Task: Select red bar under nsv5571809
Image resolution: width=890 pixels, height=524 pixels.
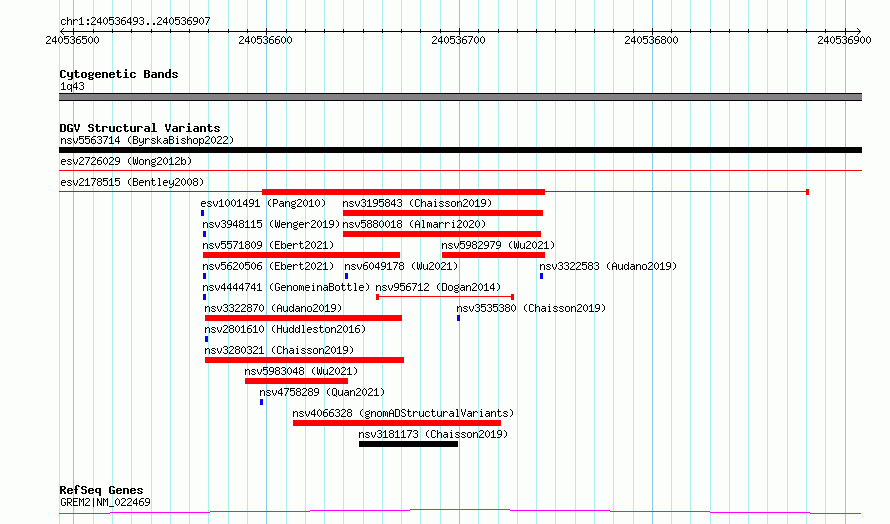Action: click(x=301, y=255)
